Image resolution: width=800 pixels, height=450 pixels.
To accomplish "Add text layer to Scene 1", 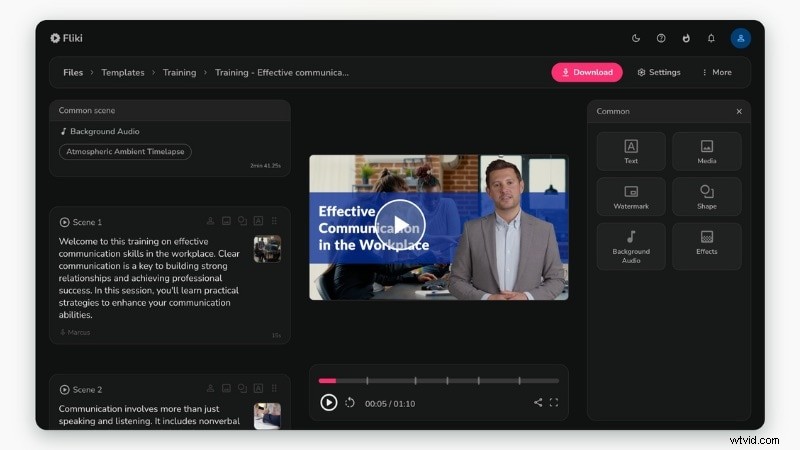I will [x=258, y=221].
